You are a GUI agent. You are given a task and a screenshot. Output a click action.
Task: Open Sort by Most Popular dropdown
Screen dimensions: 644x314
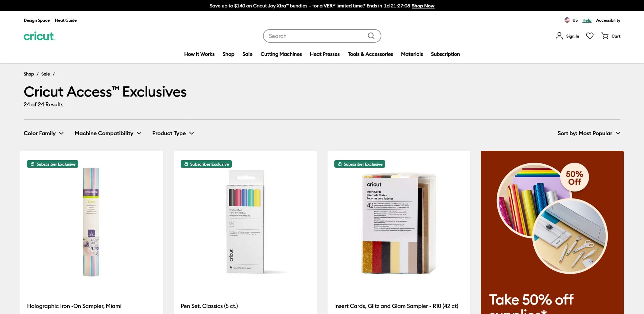coord(589,133)
